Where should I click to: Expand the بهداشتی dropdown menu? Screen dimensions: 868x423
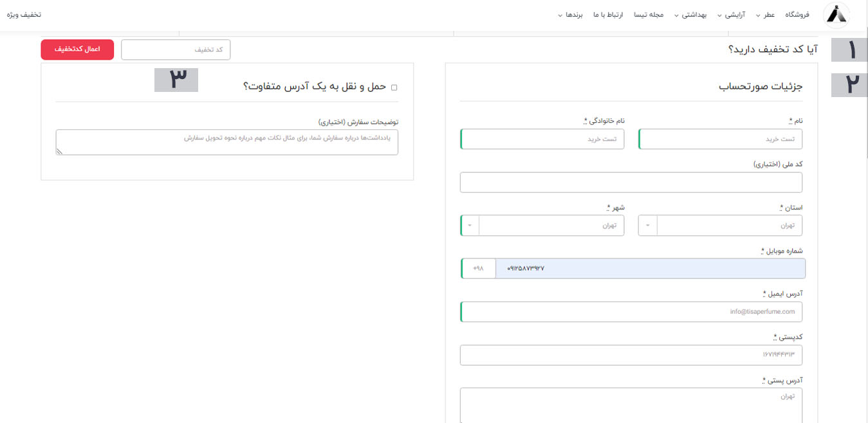(x=690, y=14)
